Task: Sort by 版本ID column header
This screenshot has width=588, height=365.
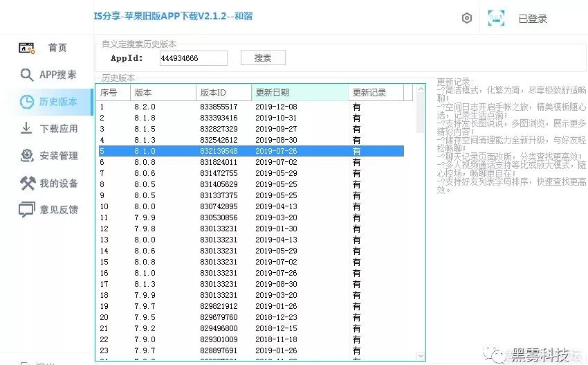Action: [x=224, y=93]
